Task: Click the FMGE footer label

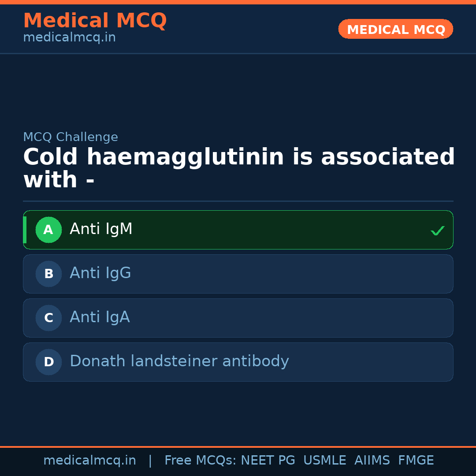Action: tap(416, 461)
